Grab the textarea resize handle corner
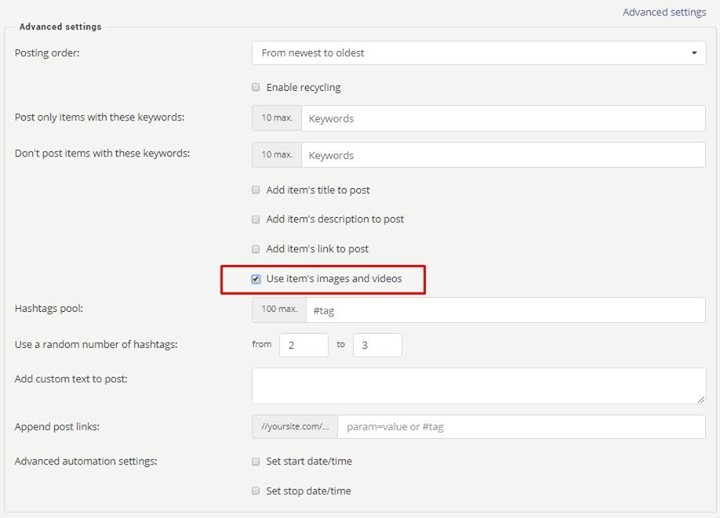This screenshot has width=720, height=518. pos(701,400)
